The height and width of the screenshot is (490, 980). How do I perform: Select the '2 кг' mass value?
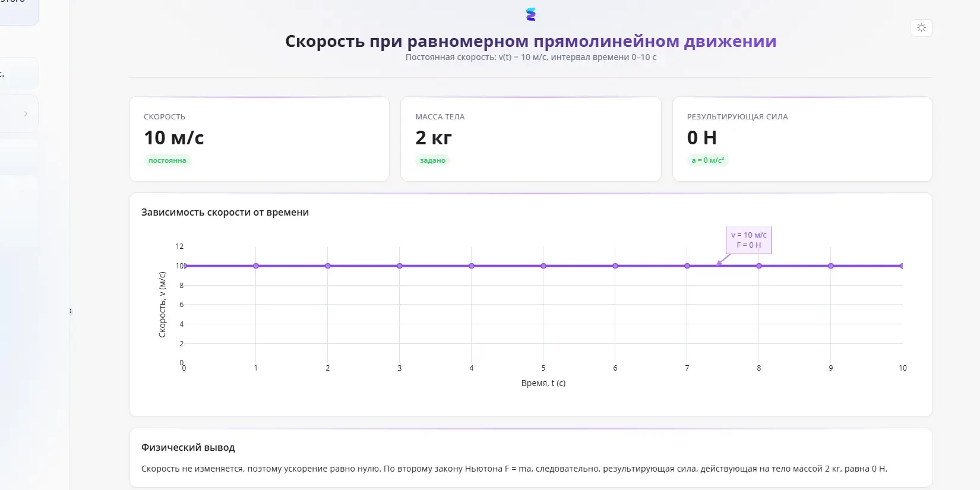click(434, 138)
